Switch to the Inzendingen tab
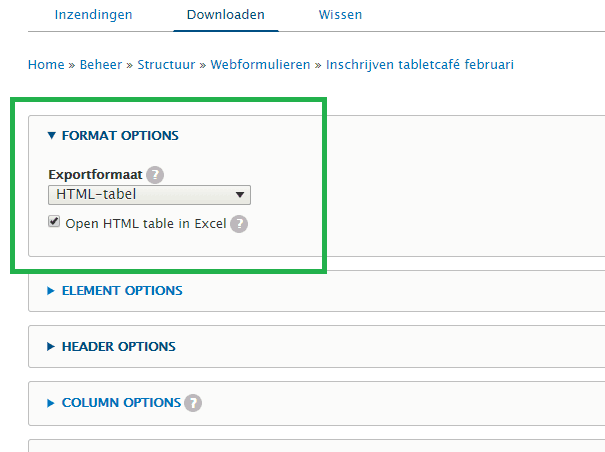The width and height of the screenshot is (605, 452). point(93,15)
